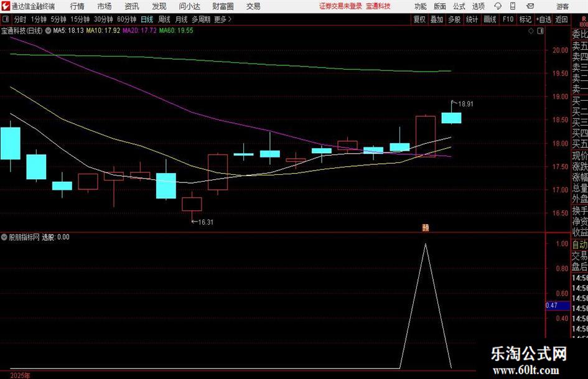The height and width of the screenshot is (379, 588).
Task: Open the mobile phone icon
Action: tap(513, 6)
